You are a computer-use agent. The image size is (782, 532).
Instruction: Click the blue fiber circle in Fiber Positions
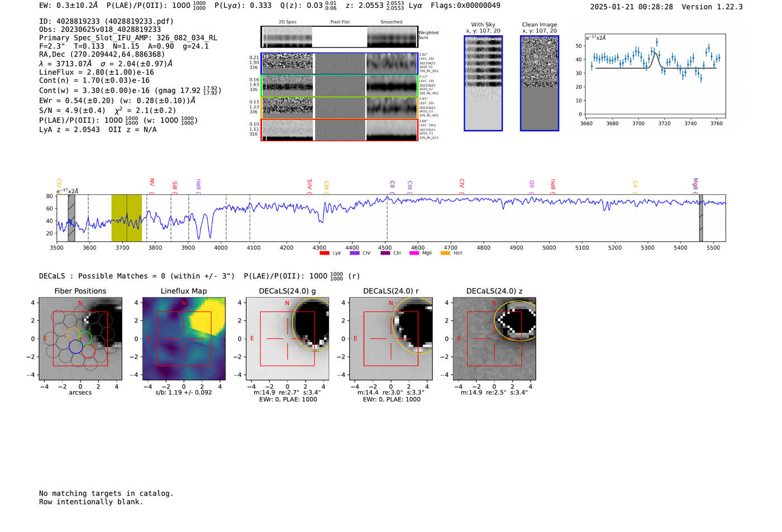76,347
